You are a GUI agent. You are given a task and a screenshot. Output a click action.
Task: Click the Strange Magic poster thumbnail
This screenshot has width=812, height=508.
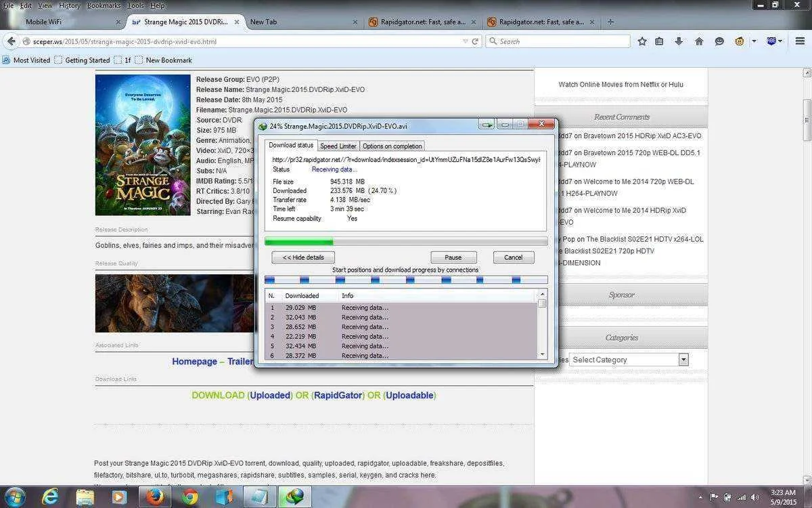click(143, 145)
